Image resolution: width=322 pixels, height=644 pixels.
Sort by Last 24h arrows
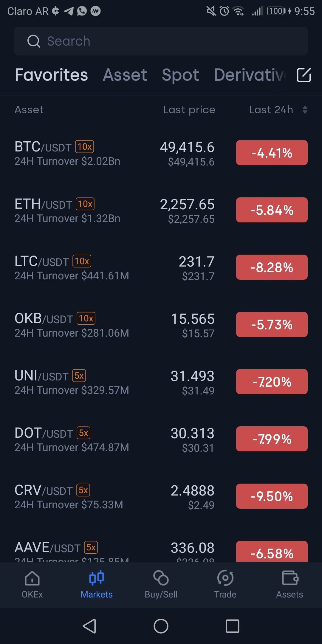tap(305, 110)
